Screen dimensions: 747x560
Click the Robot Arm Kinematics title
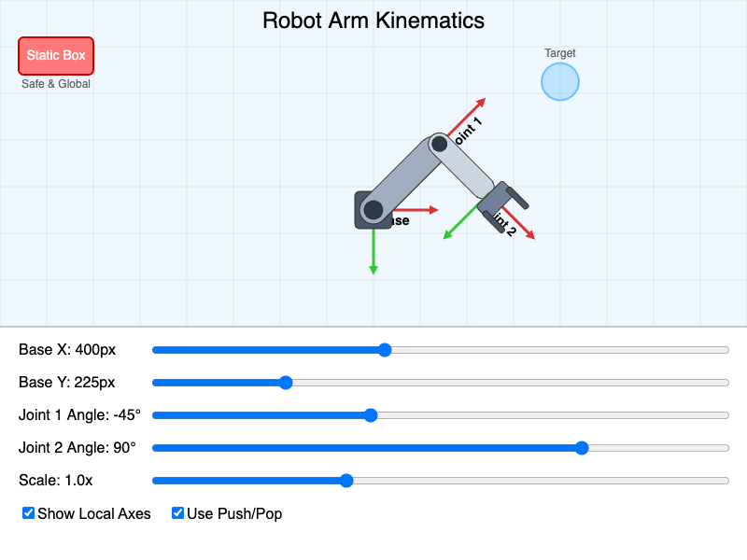coord(373,21)
